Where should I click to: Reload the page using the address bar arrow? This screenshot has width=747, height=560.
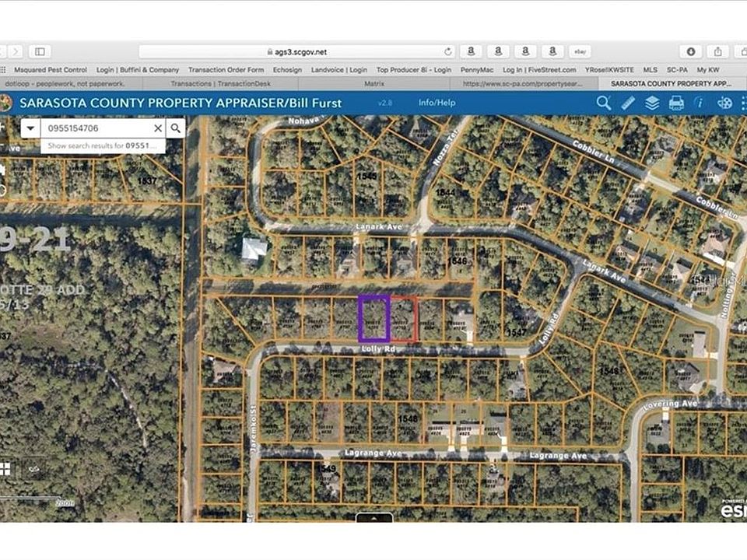[448, 52]
